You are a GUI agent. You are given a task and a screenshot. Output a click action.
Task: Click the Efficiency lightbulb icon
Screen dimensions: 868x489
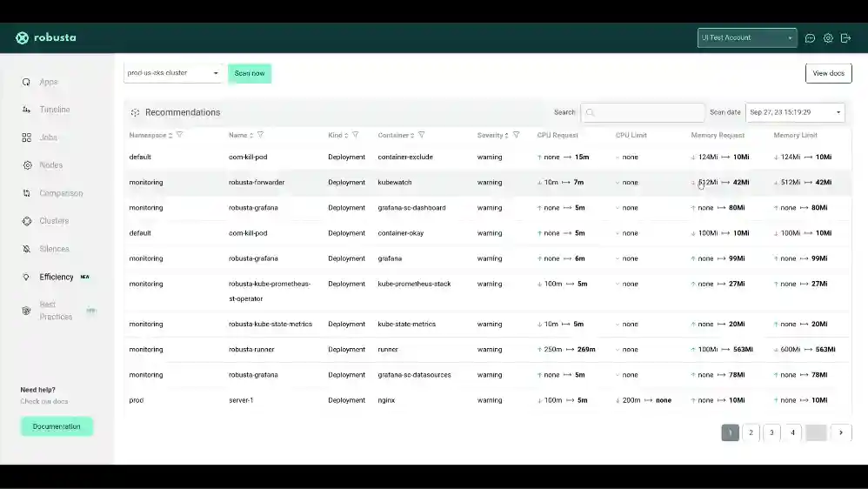click(26, 277)
